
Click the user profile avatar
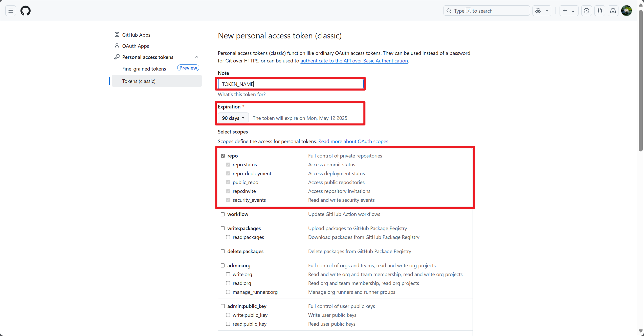pyautogui.click(x=627, y=11)
